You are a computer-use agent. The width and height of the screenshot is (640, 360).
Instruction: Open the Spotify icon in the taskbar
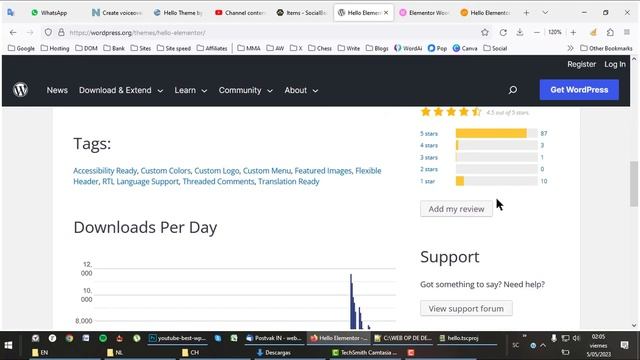(x=103, y=338)
